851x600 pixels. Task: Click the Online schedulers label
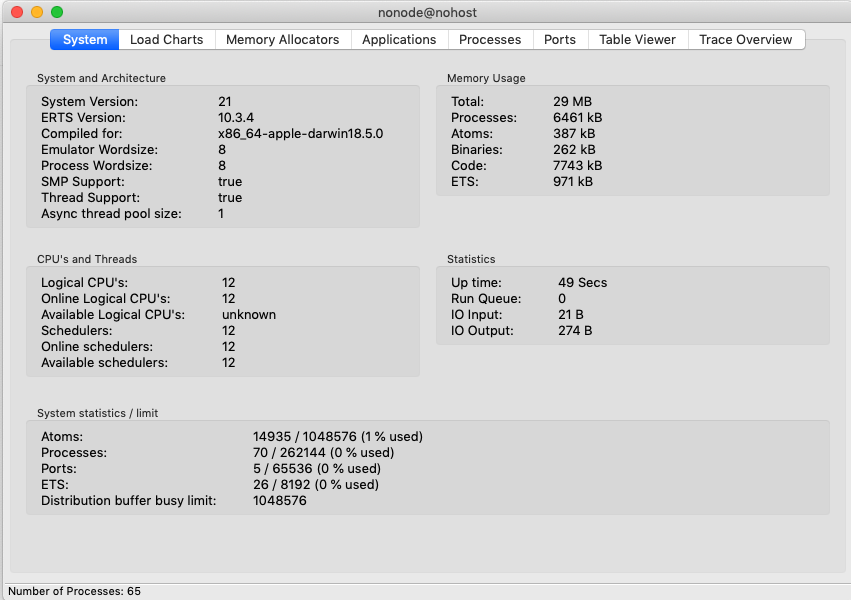[97, 347]
